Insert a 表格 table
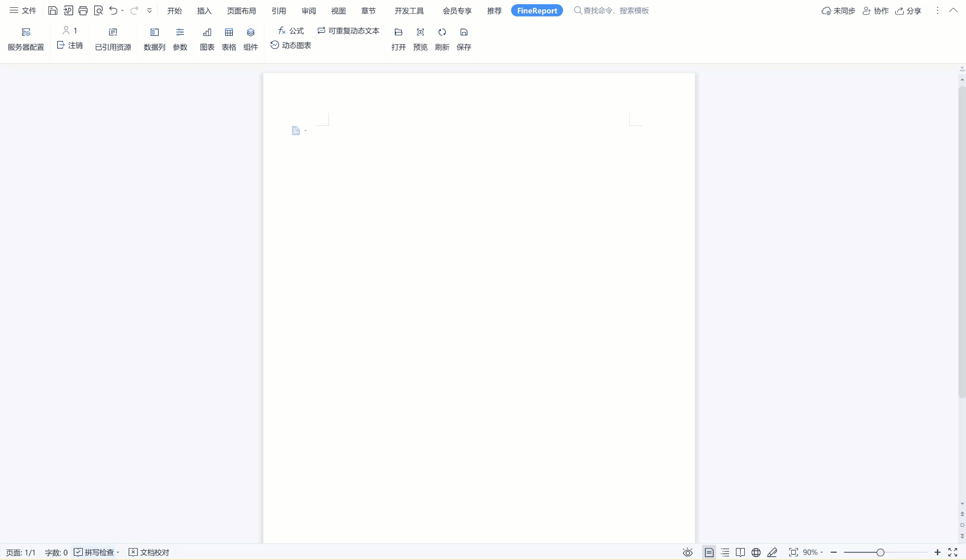This screenshot has width=966, height=560. pos(229,39)
